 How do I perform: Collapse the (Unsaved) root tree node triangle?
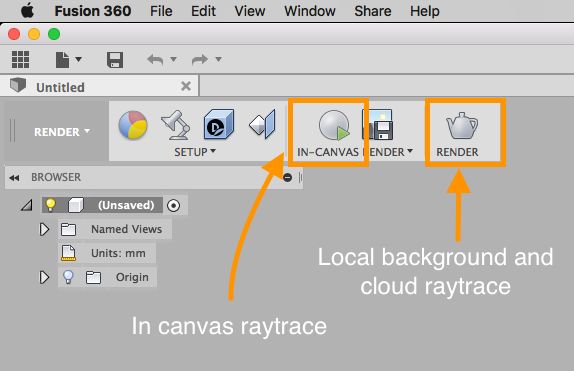[26, 205]
